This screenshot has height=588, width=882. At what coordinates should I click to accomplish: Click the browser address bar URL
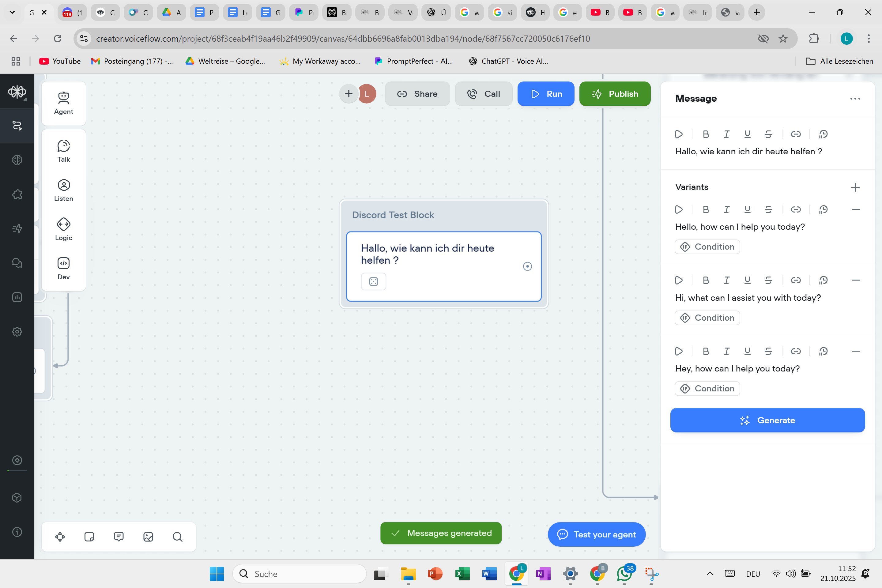(x=343, y=39)
